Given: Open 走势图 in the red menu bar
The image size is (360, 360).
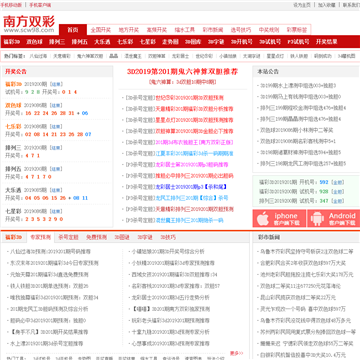Looking at the screenshot, I should 170,42.
